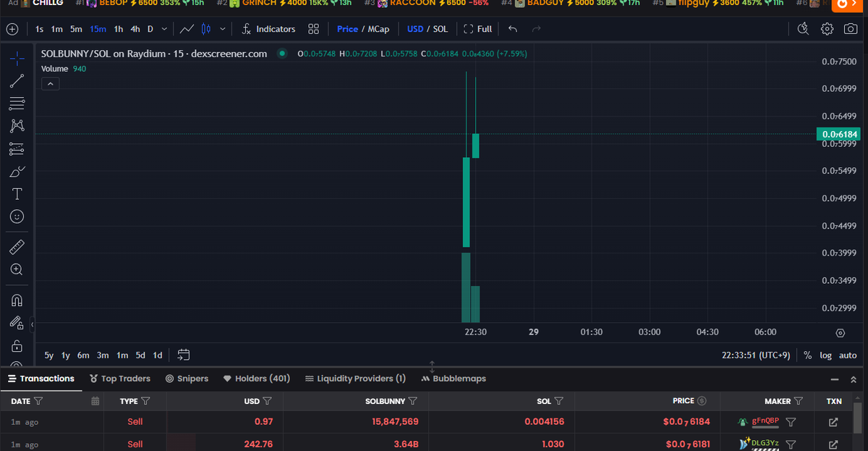Open the chart type dropdown arrow
The width and height of the screenshot is (868, 451).
(x=222, y=29)
